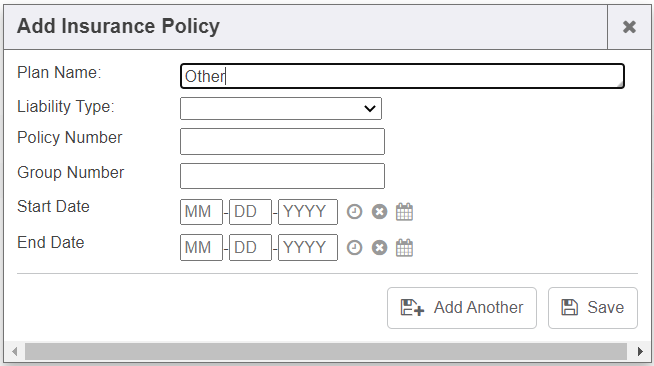The height and width of the screenshot is (366, 654).
Task: Set Start Date to current time using clock icon
Action: 355,212
